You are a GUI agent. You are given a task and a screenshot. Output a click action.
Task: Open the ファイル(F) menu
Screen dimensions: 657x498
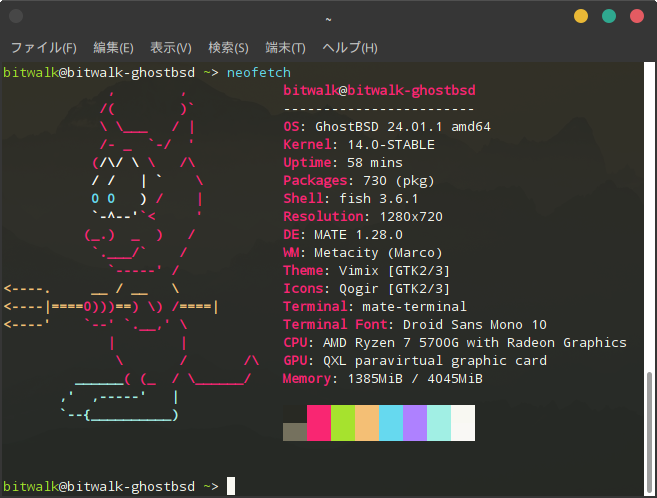(44, 48)
